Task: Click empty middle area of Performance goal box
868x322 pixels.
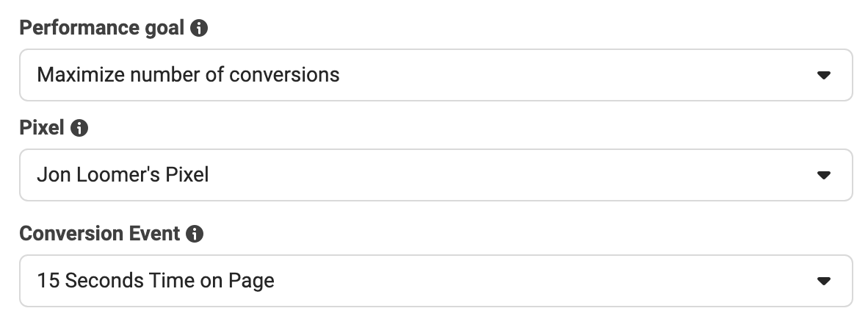Action: 576,75
